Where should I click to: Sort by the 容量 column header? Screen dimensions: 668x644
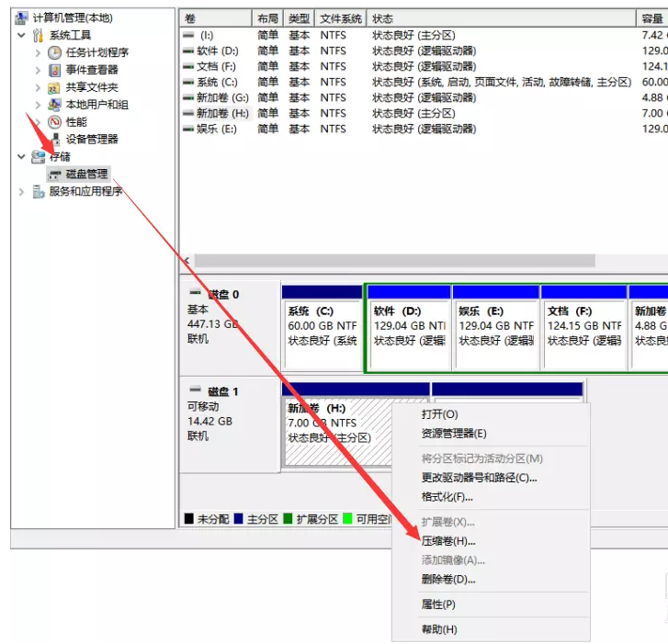(x=652, y=18)
